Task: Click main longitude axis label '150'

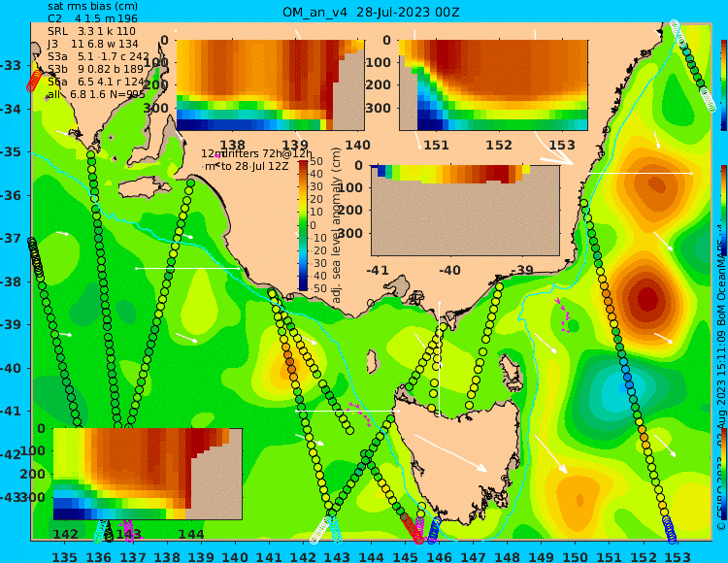Action: coord(576,556)
